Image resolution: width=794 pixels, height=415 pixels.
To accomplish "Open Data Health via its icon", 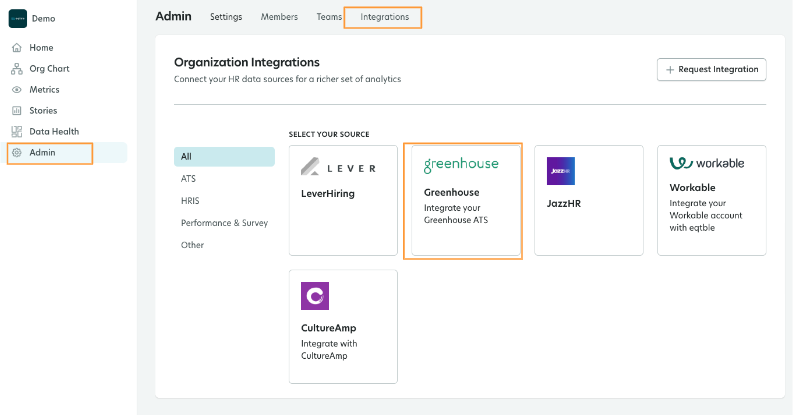I will coord(17,132).
